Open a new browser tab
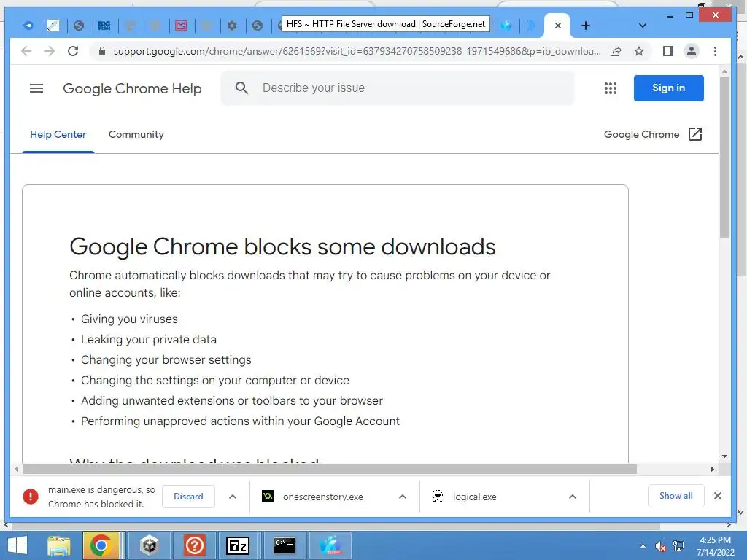 click(586, 26)
